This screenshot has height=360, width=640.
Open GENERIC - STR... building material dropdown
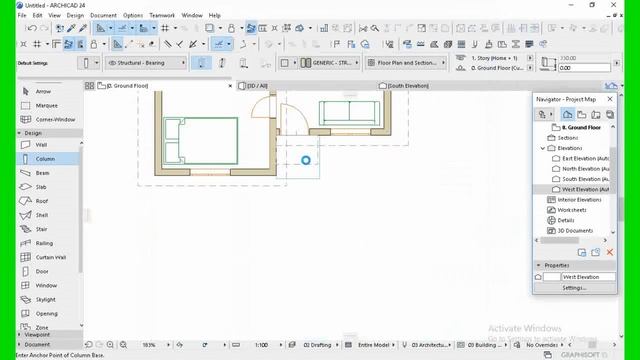[330, 63]
